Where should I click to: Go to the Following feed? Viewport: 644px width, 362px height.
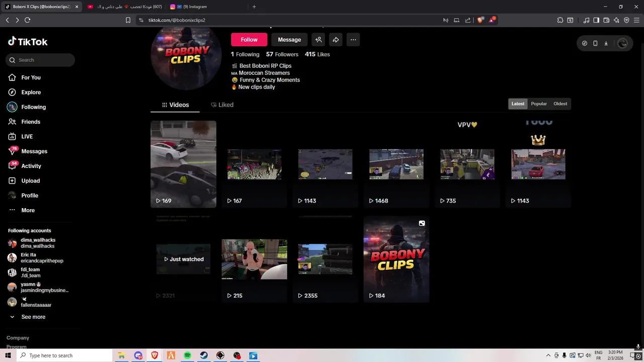pyautogui.click(x=33, y=107)
